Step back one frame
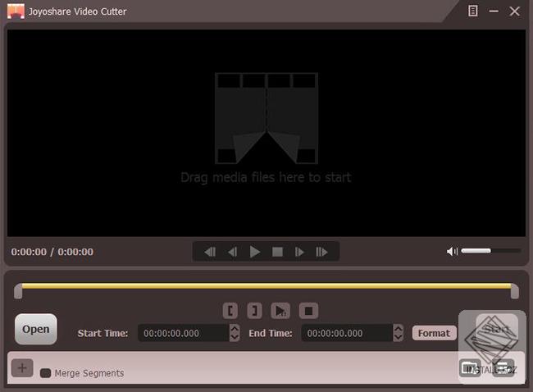The height and width of the screenshot is (392, 533). (233, 252)
